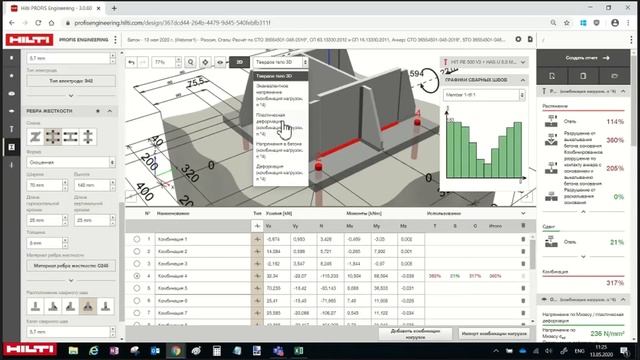Click the load type icon in combination 2 row
Screen dimensions: 640x360
coord(257,251)
